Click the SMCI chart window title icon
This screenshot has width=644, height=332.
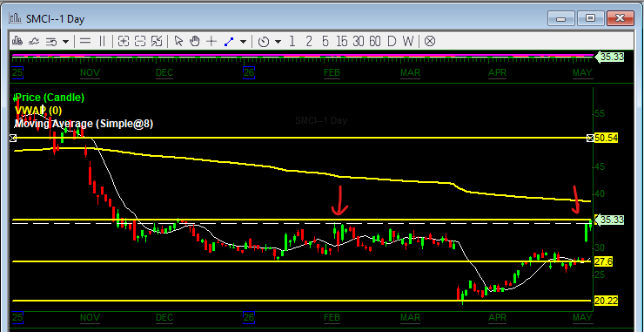(16, 18)
